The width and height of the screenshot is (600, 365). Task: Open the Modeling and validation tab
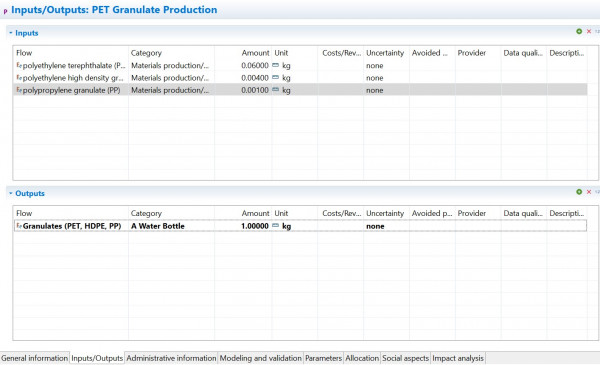coord(260,358)
